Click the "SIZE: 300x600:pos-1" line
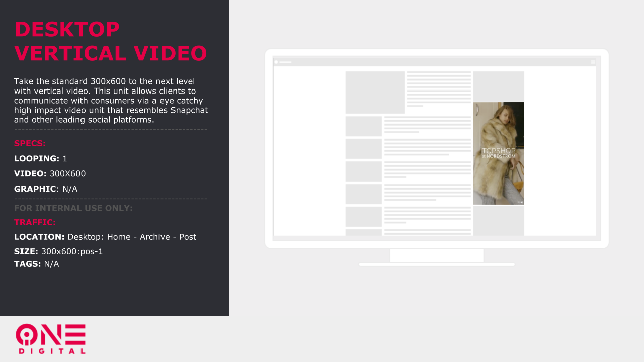The height and width of the screenshot is (362, 644). coord(58,251)
